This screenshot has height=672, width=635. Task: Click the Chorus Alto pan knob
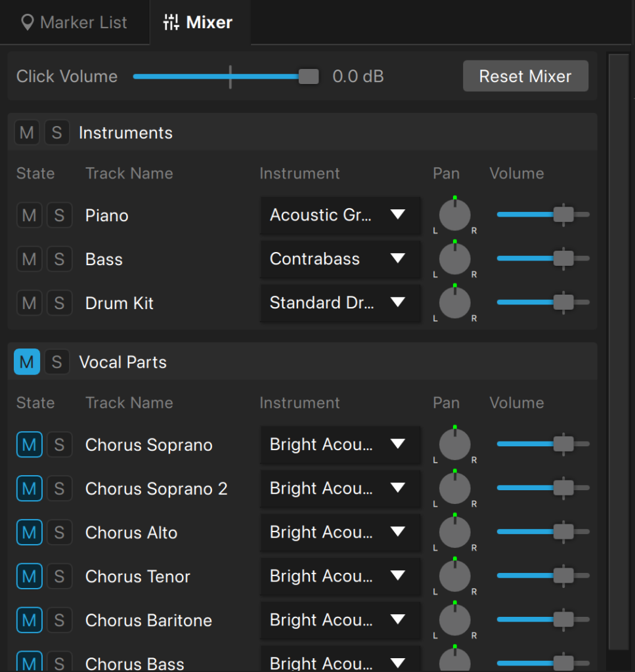[454, 533]
